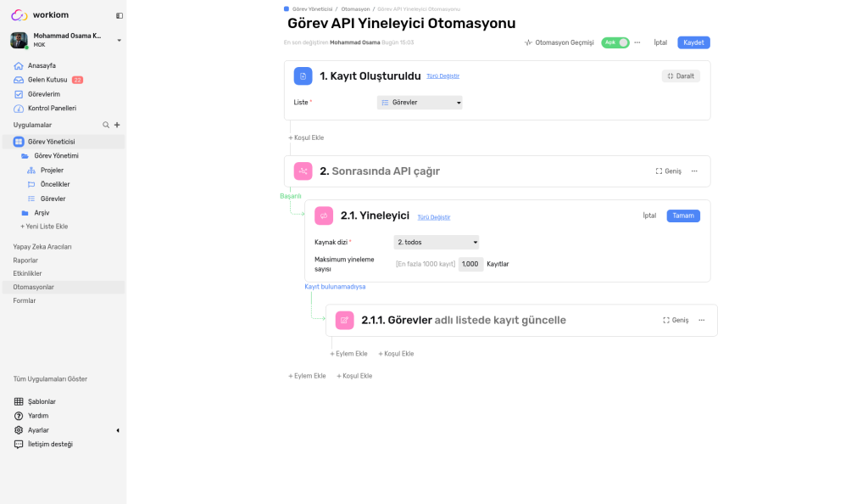Screen dimensions: 868x504
Task: Open Gelen Kutusu inbox
Action: [47, 80]
